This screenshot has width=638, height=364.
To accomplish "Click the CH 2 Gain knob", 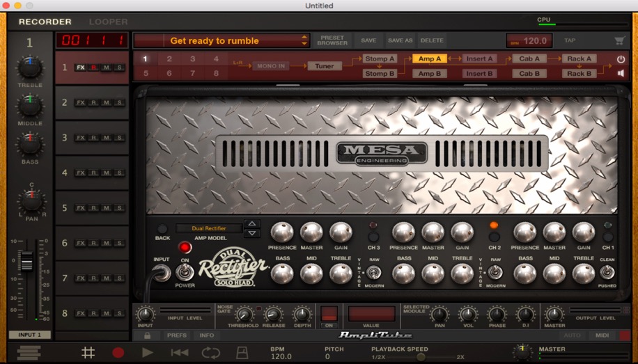I will (x=462, y=232).
